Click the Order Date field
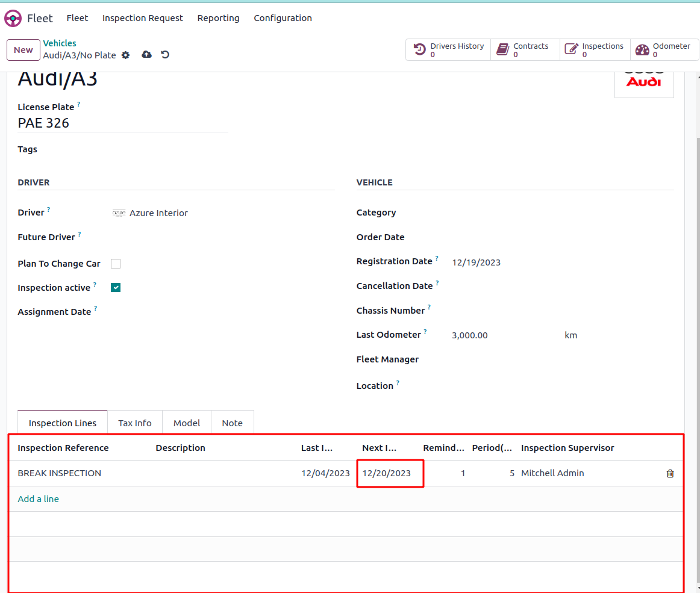 pyautogui.click(x=562, y=237)
